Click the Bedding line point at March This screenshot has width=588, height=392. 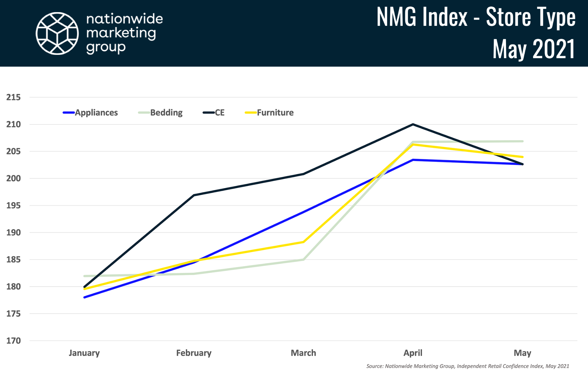coord(303,260)
